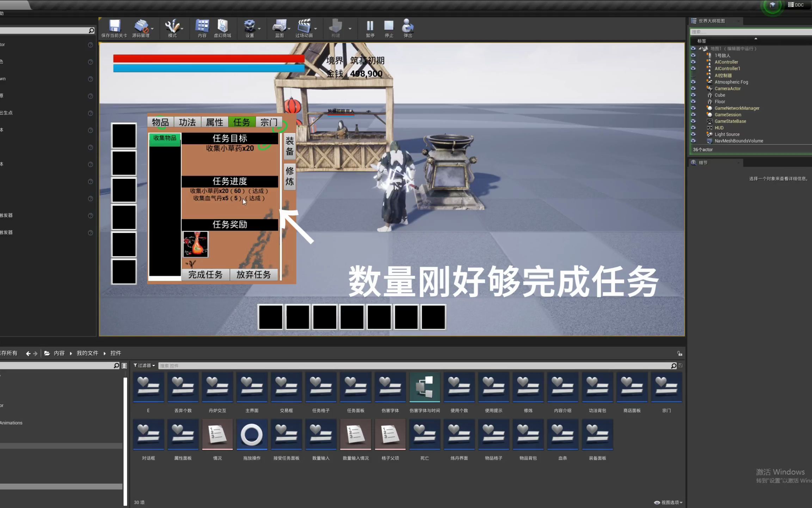812x508 pixels.
Task: Hide the Light Source actor via eye icon
Action: click(x=693, y=134)
